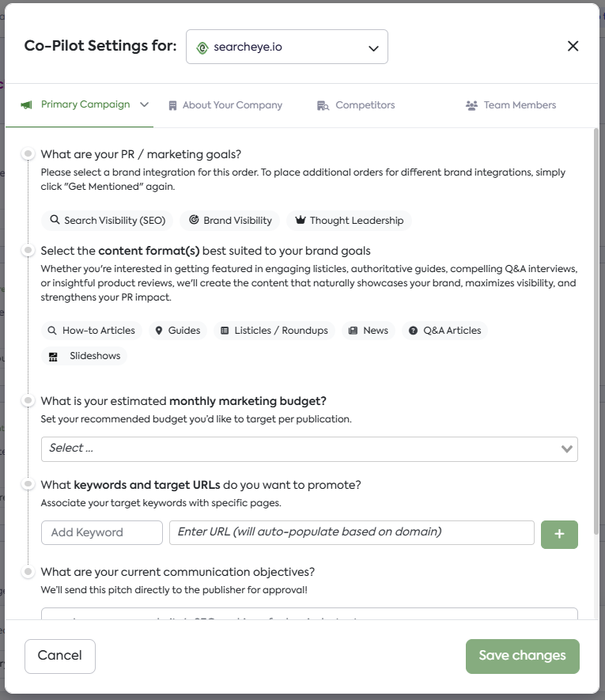Open the searcheye.io brand dropdown
This screenshot has height=700, width=605.
(287, 47)
